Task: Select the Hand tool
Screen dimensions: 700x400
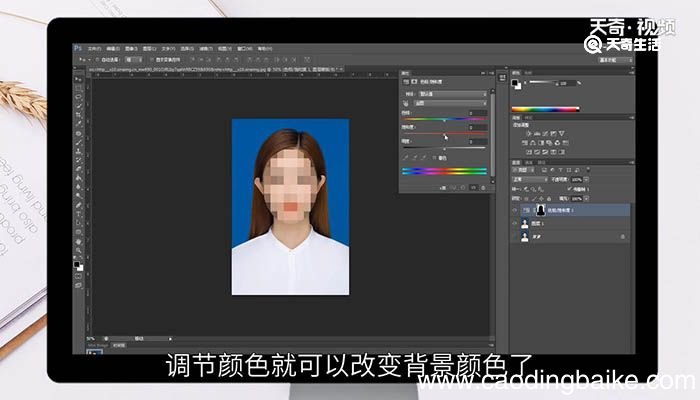Action: [79, 242]
